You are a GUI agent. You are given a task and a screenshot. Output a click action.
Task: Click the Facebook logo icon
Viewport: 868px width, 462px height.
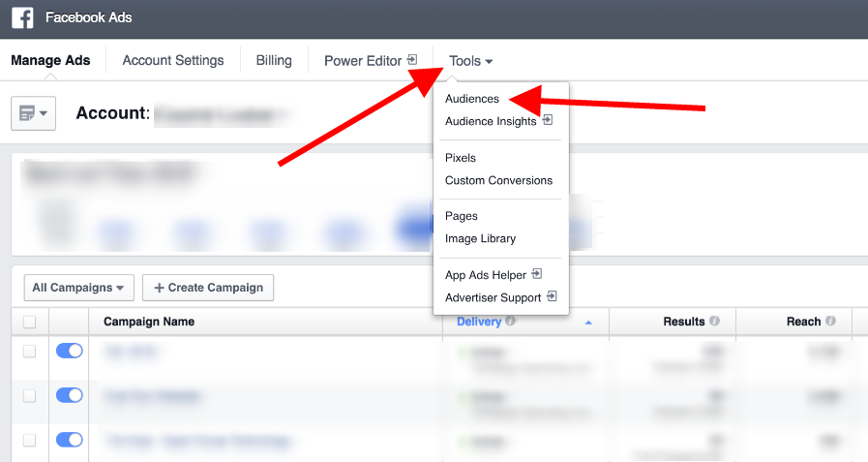tap(22, 17)
